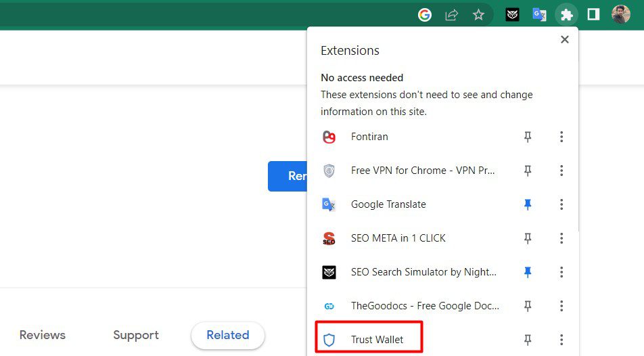Viewport: 644px width, 356px height.
Task: Switch to the Reviews tab
Action: [43, 335]
